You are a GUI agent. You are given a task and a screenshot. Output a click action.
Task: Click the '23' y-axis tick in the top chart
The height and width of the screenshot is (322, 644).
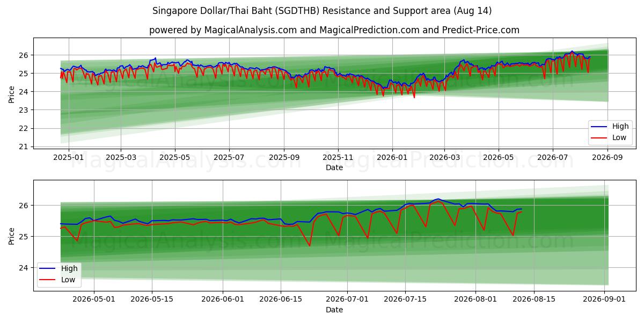(25, 110)
